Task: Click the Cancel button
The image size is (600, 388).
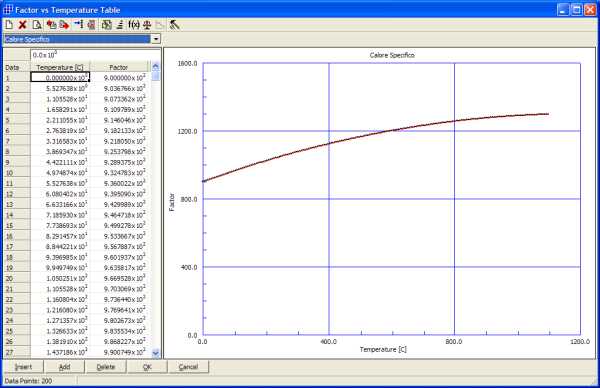Action: (188, 367)
